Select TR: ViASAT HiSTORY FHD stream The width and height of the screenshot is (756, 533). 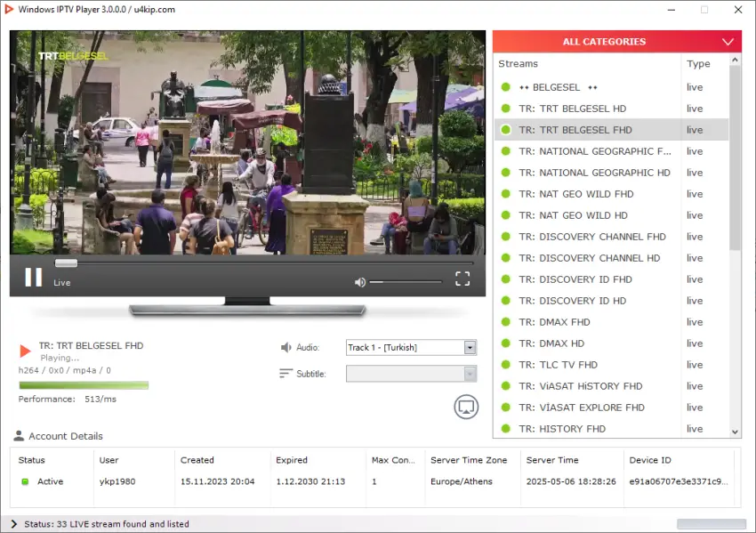coord(611,386)
